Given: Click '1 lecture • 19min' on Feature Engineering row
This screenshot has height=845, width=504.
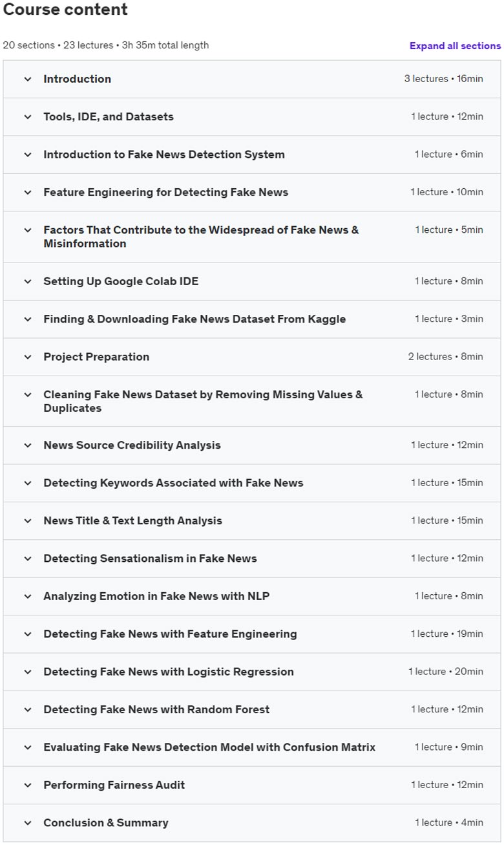Looking at the screenshot, I should 446,634.
